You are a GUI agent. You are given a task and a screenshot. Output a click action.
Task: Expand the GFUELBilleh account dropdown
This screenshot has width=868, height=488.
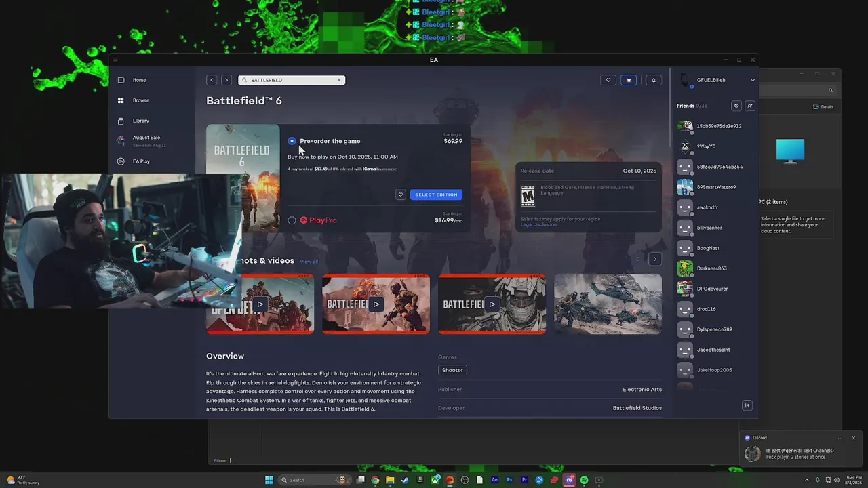pos(752,80)
